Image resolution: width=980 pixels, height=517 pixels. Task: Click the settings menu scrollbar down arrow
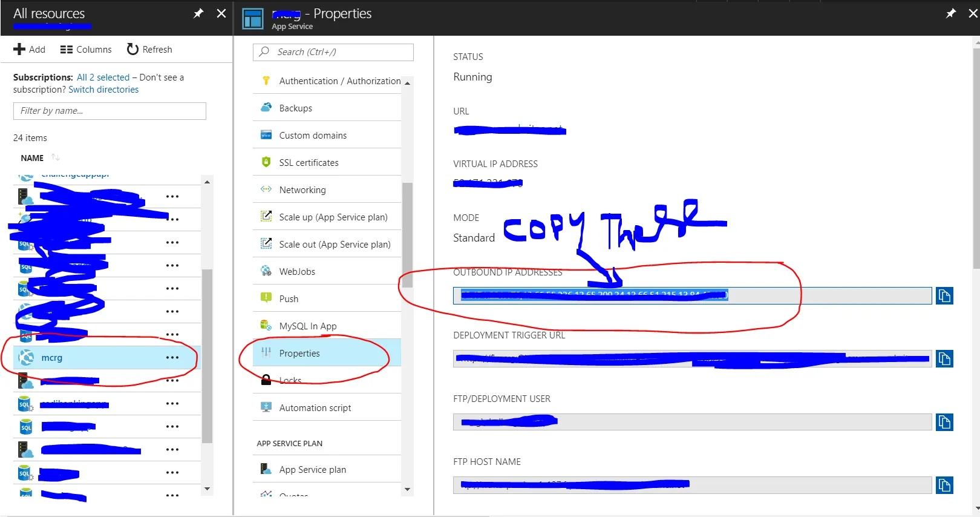point(407,489)
